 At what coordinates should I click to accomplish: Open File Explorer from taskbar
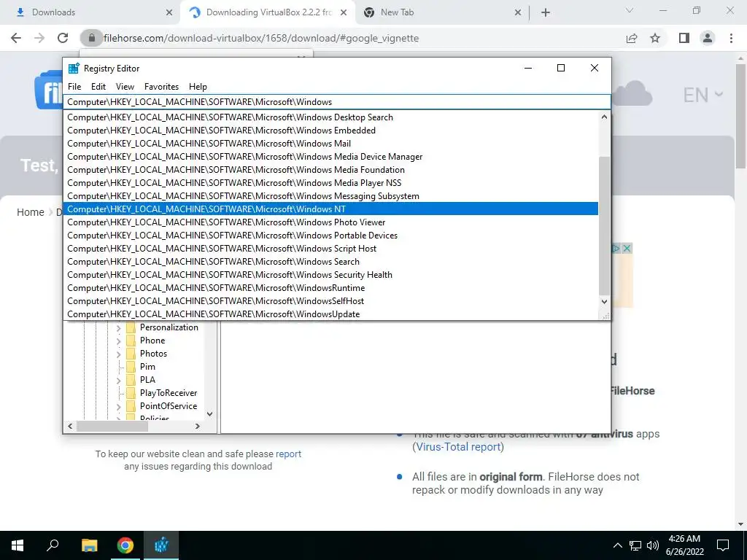[89, 545]
